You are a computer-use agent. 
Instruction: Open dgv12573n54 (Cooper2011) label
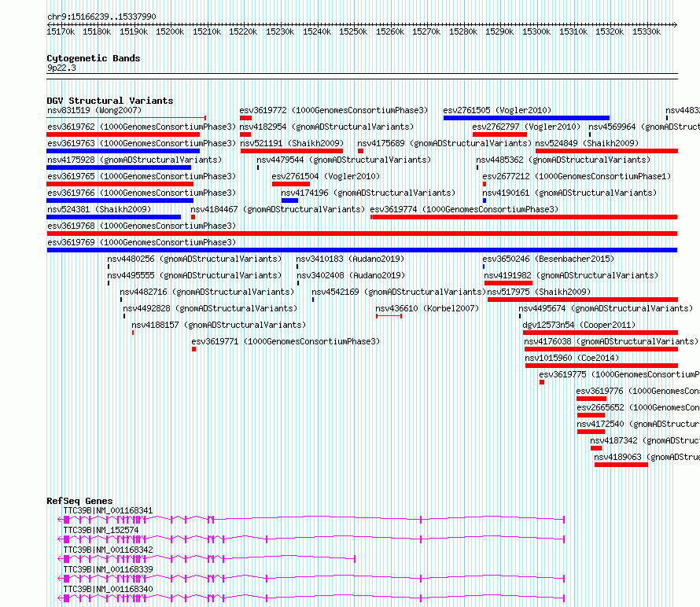click(x=579, y=325)
